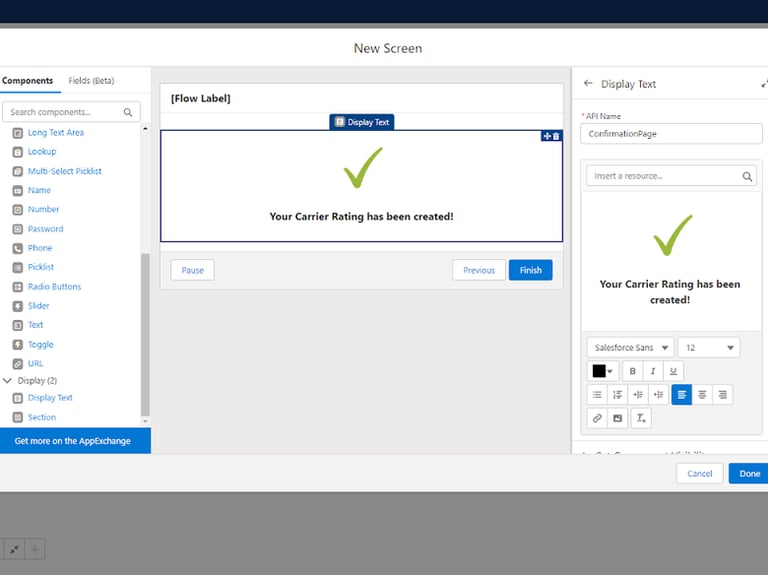Insert a hyperlink
The image size is (768, 575).
[597, 418]
